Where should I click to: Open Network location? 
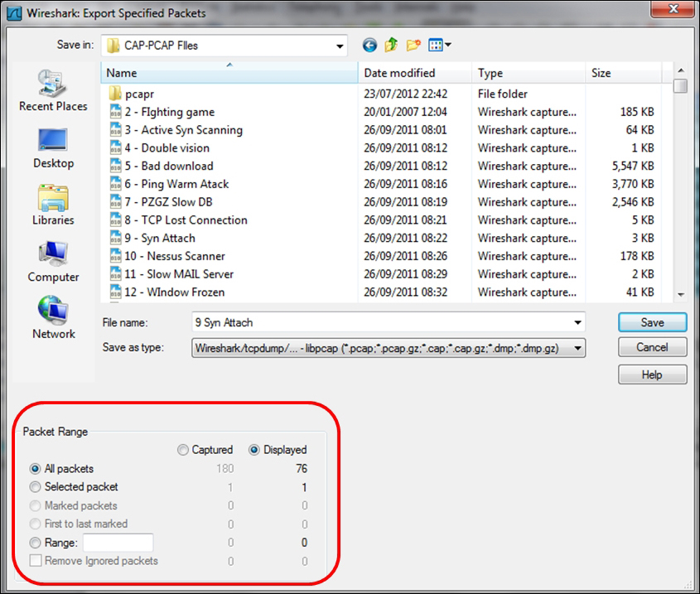[x=54, y=318]
